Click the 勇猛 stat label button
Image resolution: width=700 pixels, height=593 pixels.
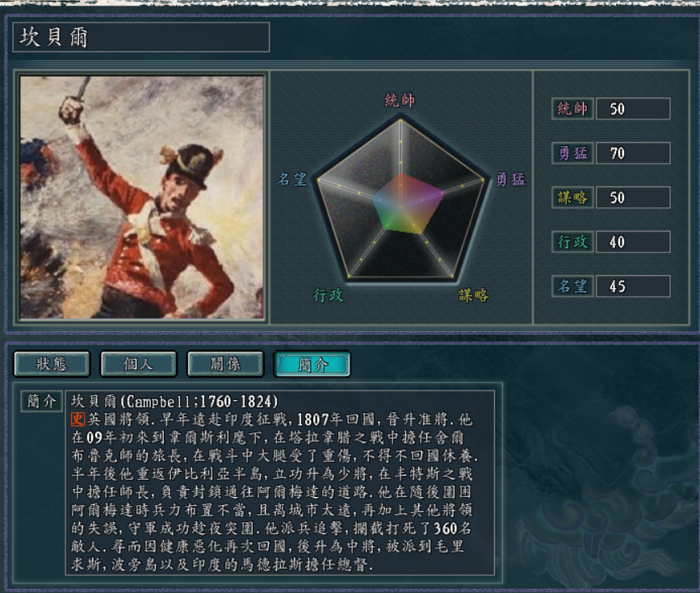click(572, 153)
